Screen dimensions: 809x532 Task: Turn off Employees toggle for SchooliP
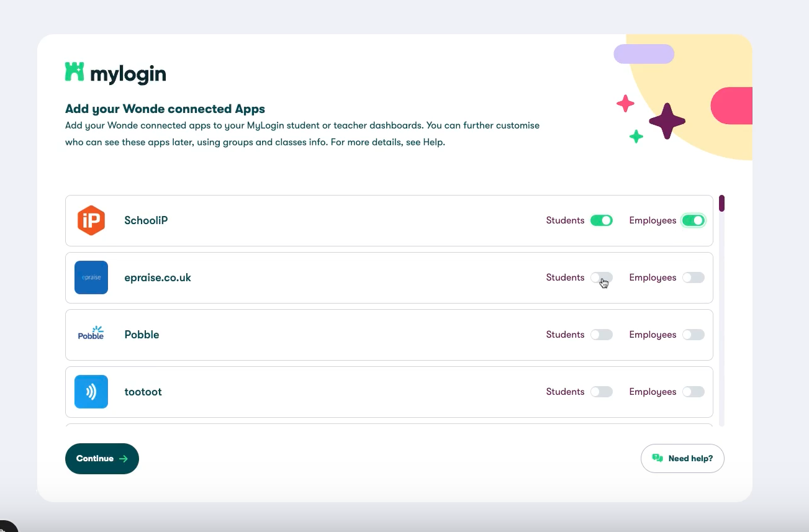point(694,220)
